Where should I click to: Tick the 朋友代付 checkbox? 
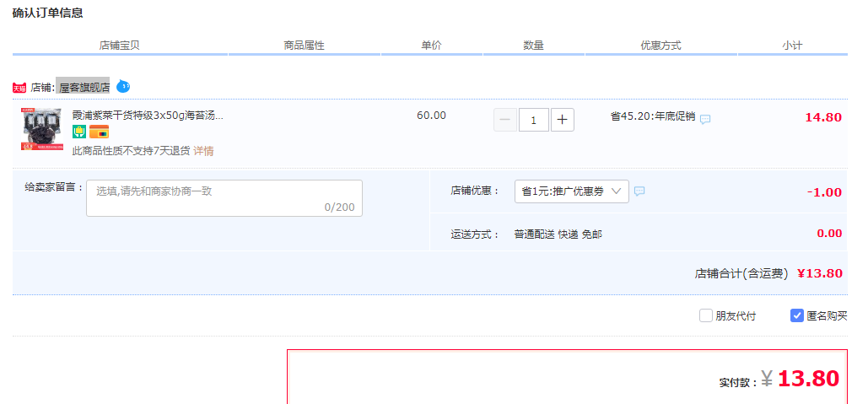click(x=706, y=316)
